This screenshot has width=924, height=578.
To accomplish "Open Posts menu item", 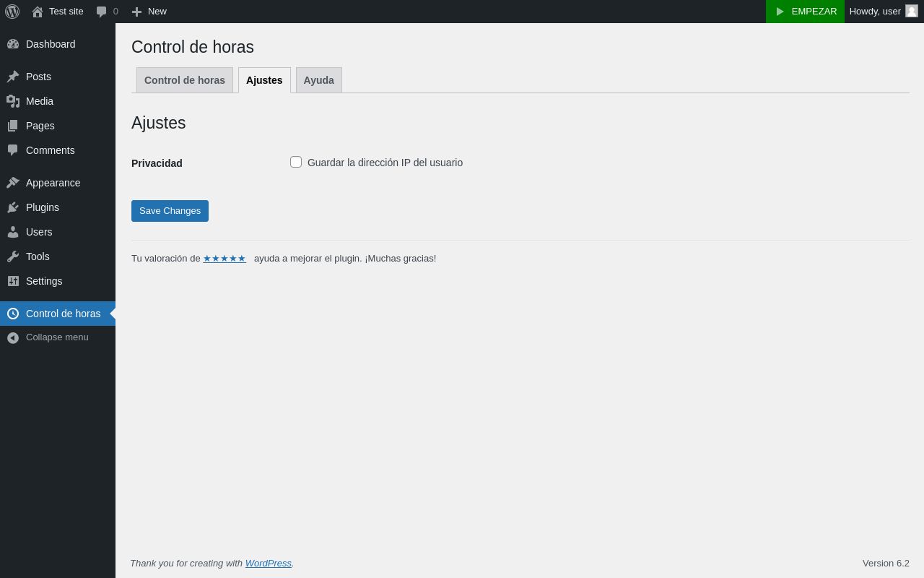I will [x=58, y=77].
